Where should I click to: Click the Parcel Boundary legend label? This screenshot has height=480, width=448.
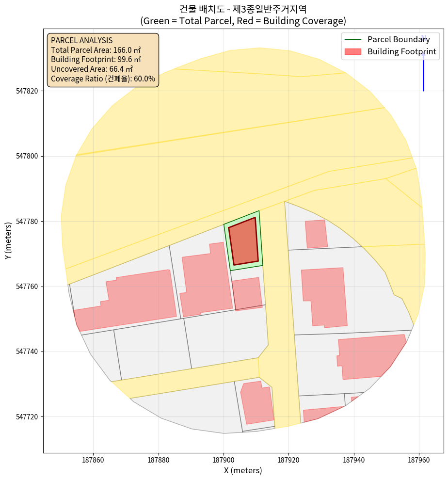(x=399, y=39)
